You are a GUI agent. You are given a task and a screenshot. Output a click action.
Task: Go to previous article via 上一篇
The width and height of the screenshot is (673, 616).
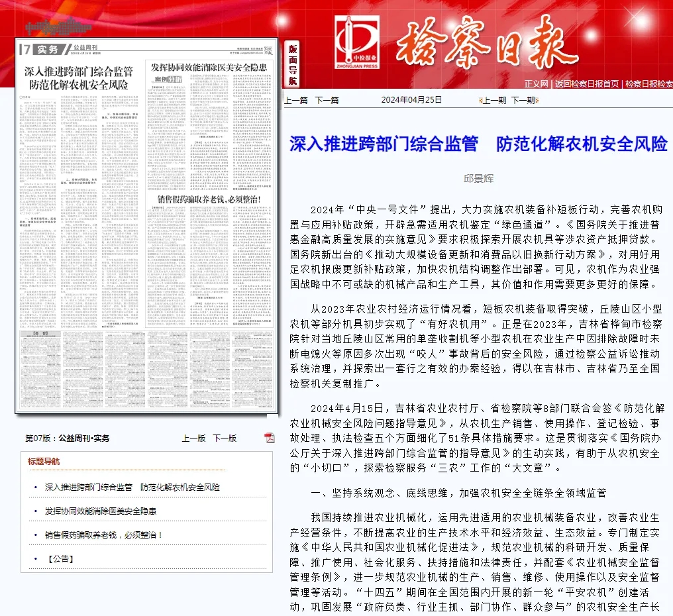pyautogui.click(x=296, y=101)
